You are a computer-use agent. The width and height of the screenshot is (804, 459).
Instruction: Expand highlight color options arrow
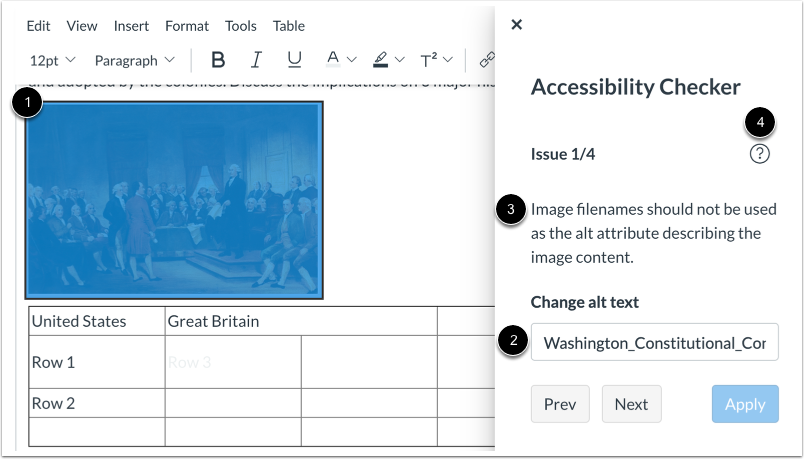(x=399, y=60)
